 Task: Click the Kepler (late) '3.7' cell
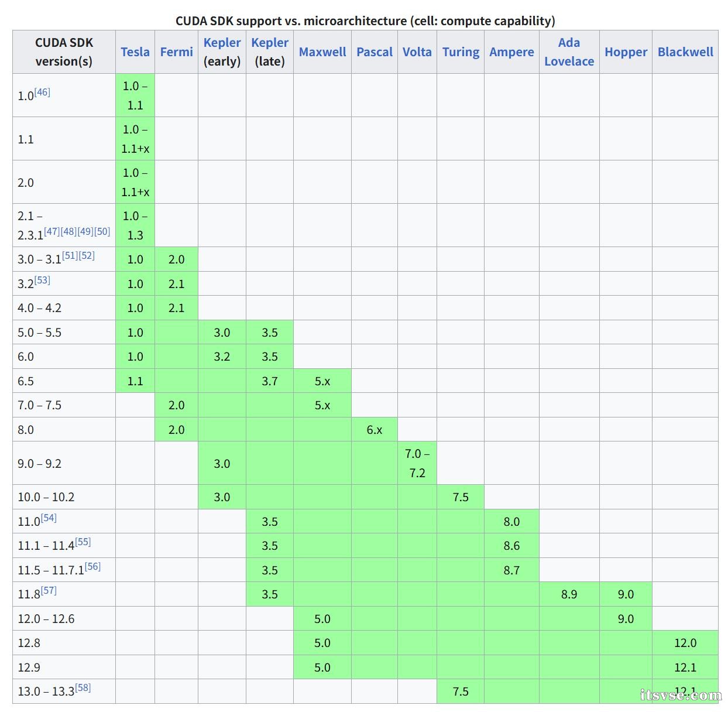tap(270, 381)
